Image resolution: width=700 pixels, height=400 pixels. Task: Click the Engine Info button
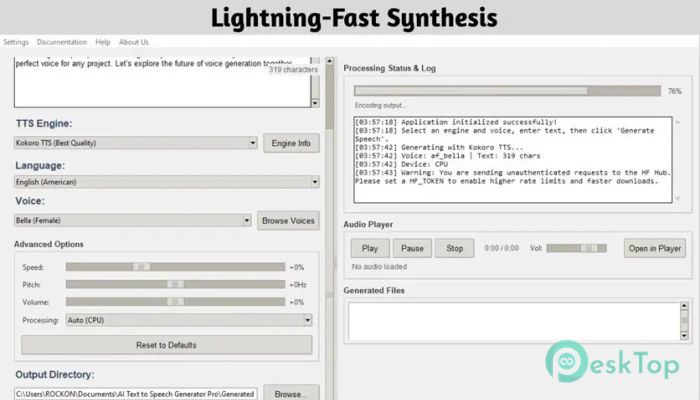point(291,143)
